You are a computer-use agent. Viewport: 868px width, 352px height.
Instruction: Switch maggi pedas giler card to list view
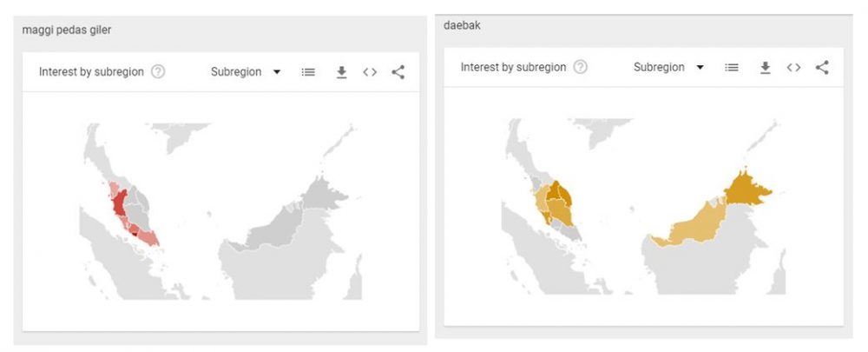pos(308,72)
